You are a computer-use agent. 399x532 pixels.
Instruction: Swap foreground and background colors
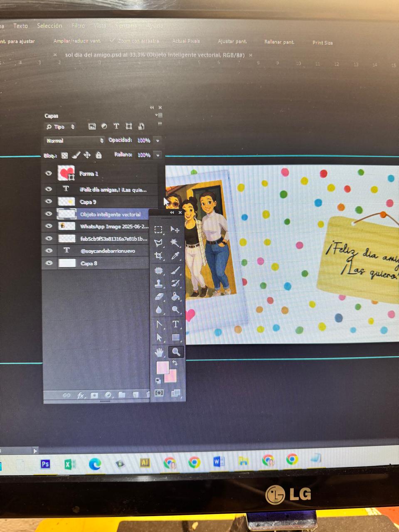coord(175,363)
